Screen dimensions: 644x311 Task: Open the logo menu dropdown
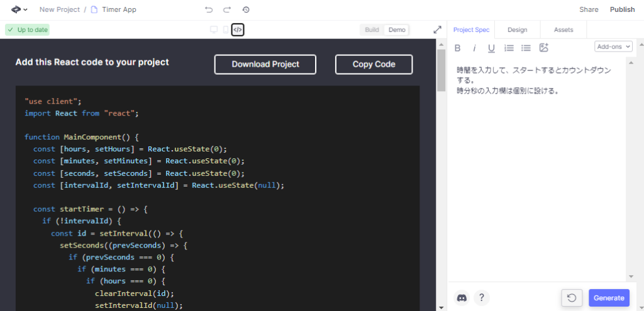tap(19, 10)
